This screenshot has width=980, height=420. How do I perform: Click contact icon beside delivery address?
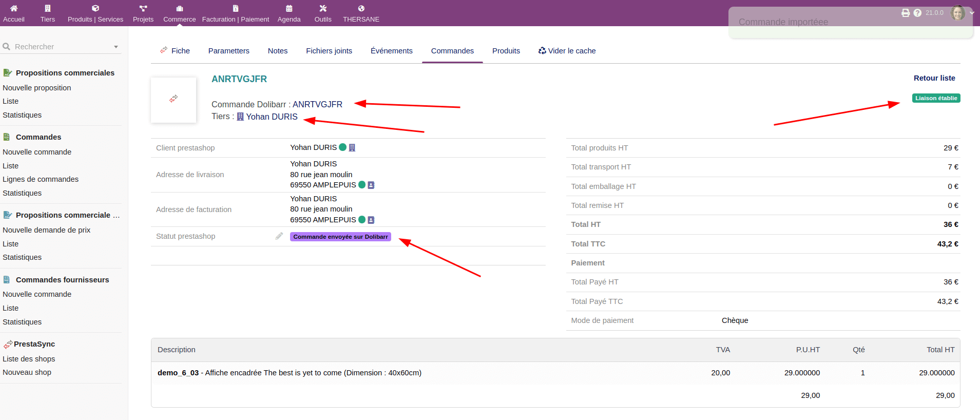(x=371, y=185)
